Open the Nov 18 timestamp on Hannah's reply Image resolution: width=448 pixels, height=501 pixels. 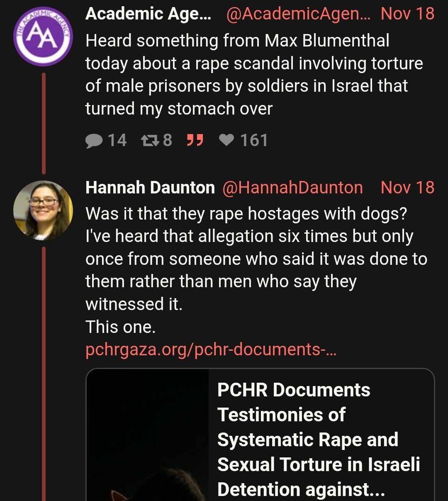[407, 188]
